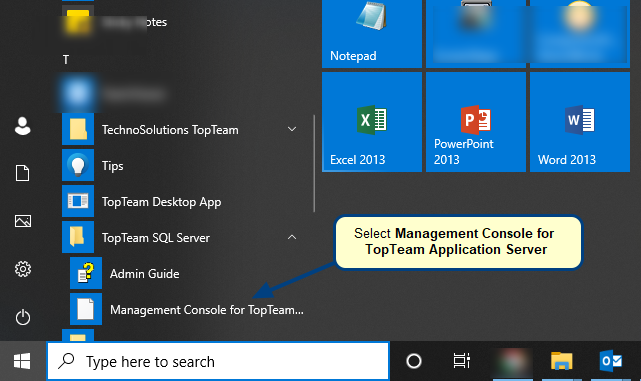Click the TechnoSolutions TopTeam label
Viewport: 641px width, 381px height.
click(170, 130)
